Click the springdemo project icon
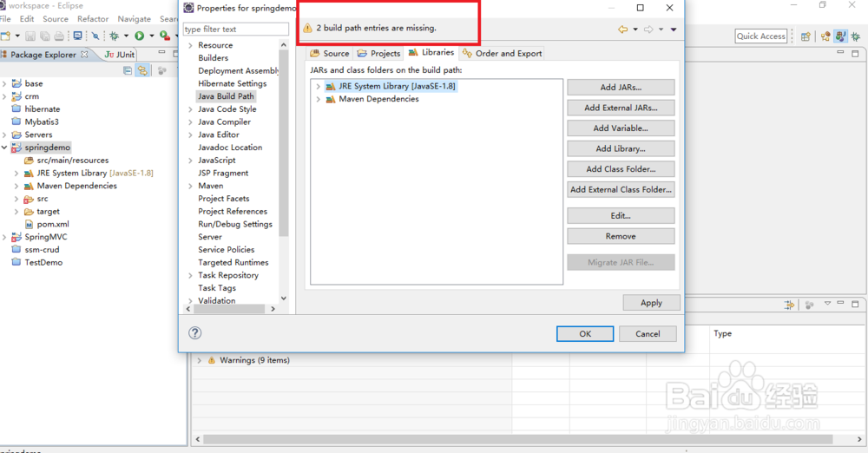 point(16,148)
